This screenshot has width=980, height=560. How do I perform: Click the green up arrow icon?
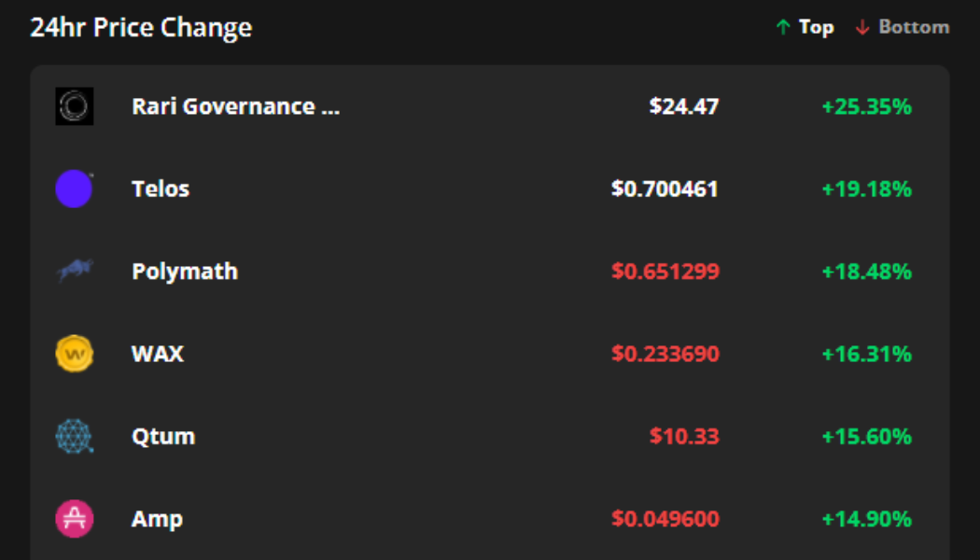pyautogui.click(x=782, y=26)
